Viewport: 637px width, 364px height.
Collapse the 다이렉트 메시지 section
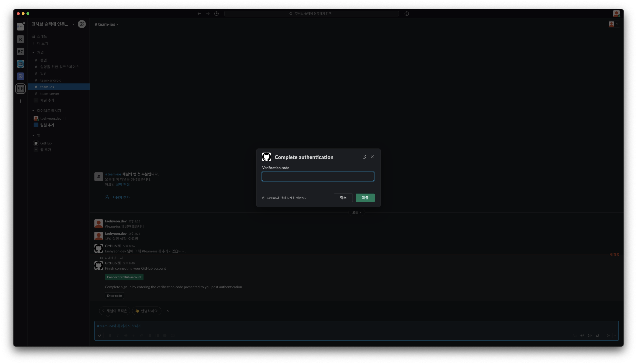coord(33,110)
